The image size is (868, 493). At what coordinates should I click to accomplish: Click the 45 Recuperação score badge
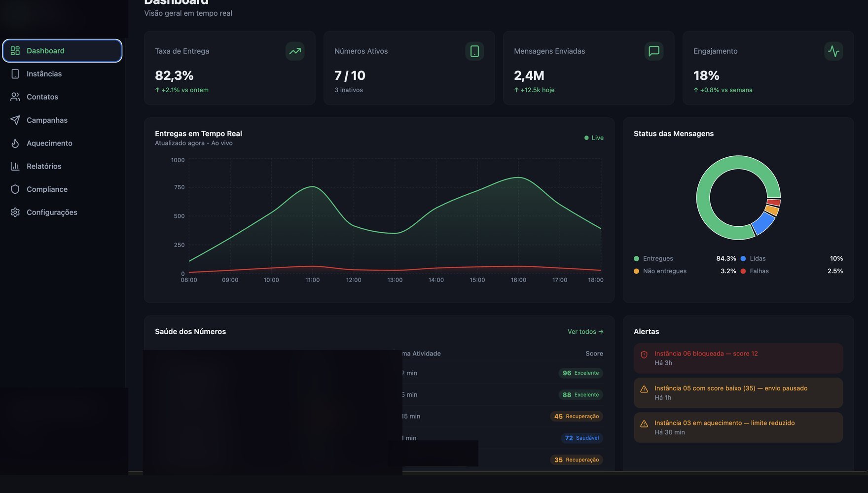click(577, 417)
